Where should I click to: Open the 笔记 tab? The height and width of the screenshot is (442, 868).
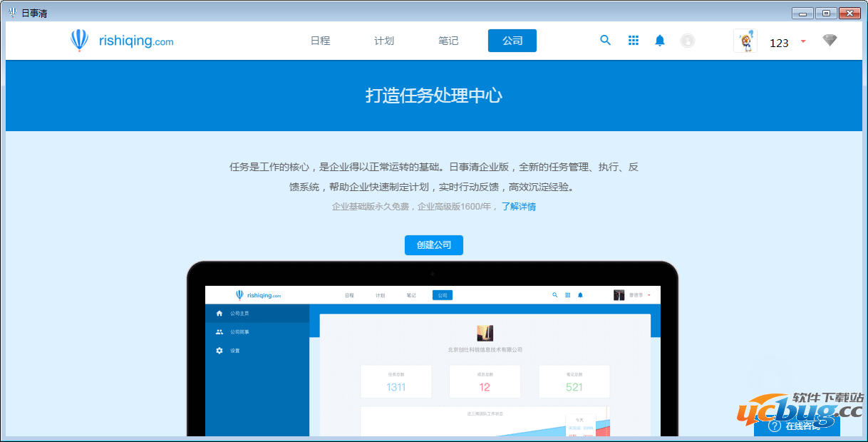pyautogui.click(x=448, y=41)
